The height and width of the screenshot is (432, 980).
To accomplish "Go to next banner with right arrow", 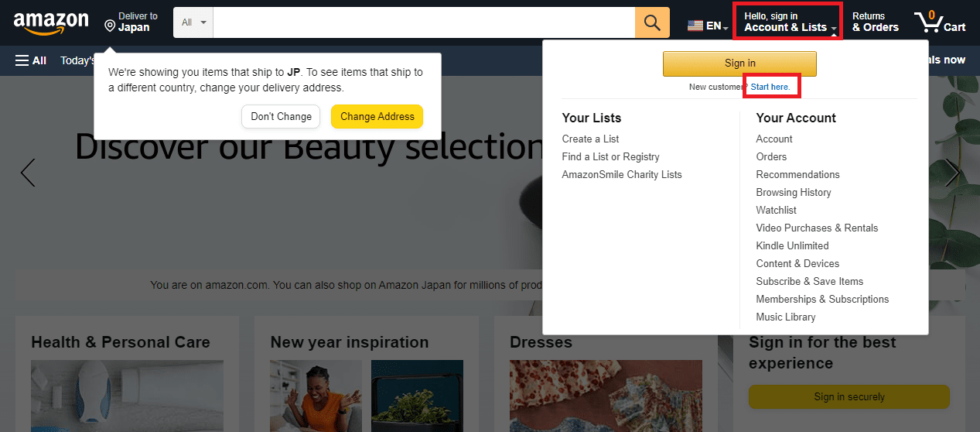I will pos(952,173).
